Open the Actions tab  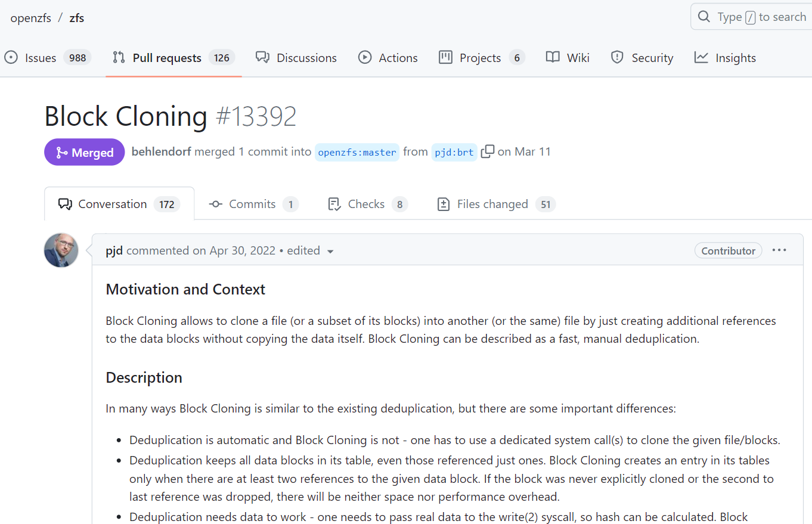pos(388,58)
